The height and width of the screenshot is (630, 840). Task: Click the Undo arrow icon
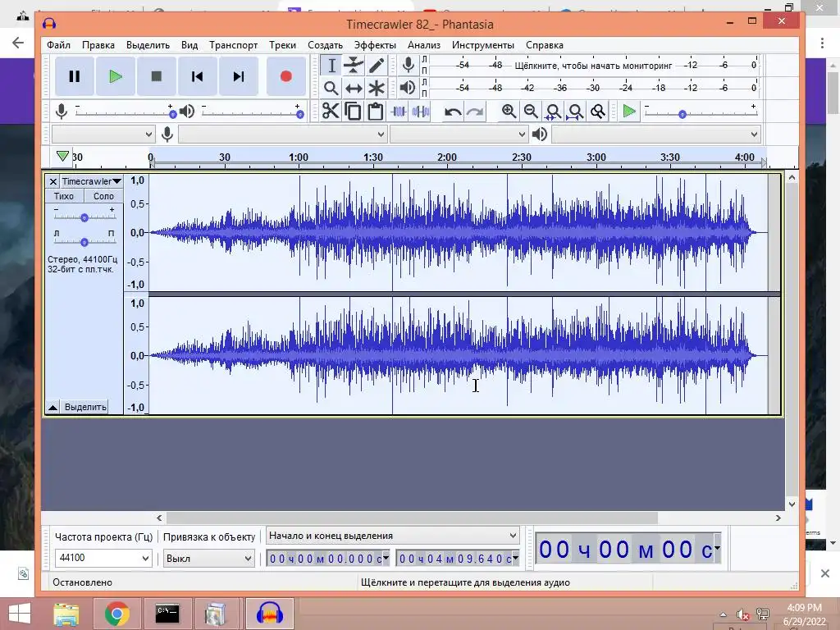click(x=453, y=112)
